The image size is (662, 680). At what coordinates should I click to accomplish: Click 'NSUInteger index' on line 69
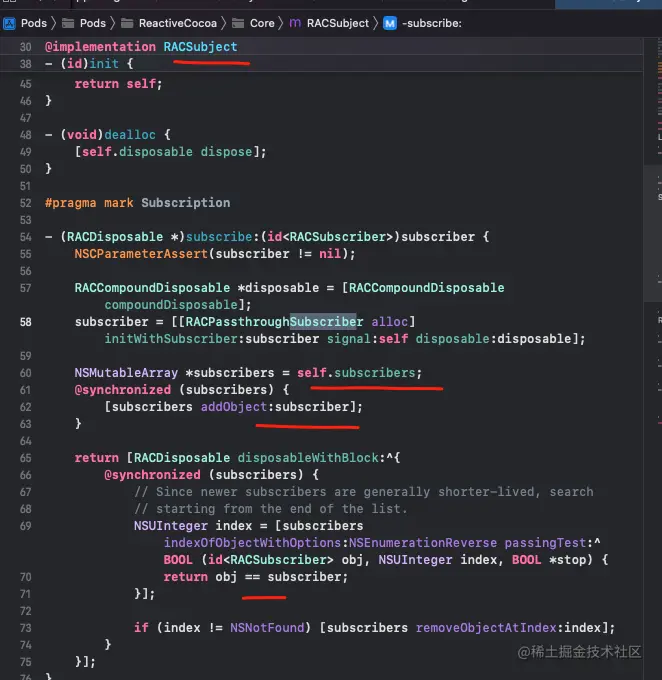click(x=193, y=526)
